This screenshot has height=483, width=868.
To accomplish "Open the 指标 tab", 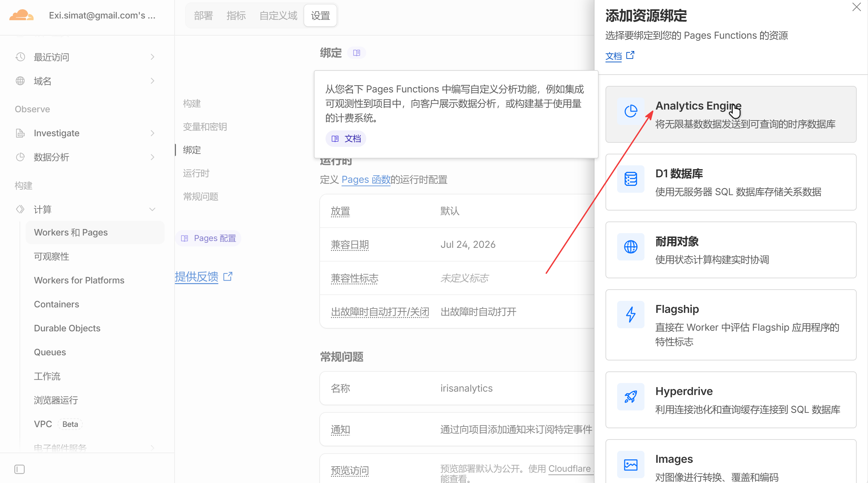I will click(x=236, y=15).
